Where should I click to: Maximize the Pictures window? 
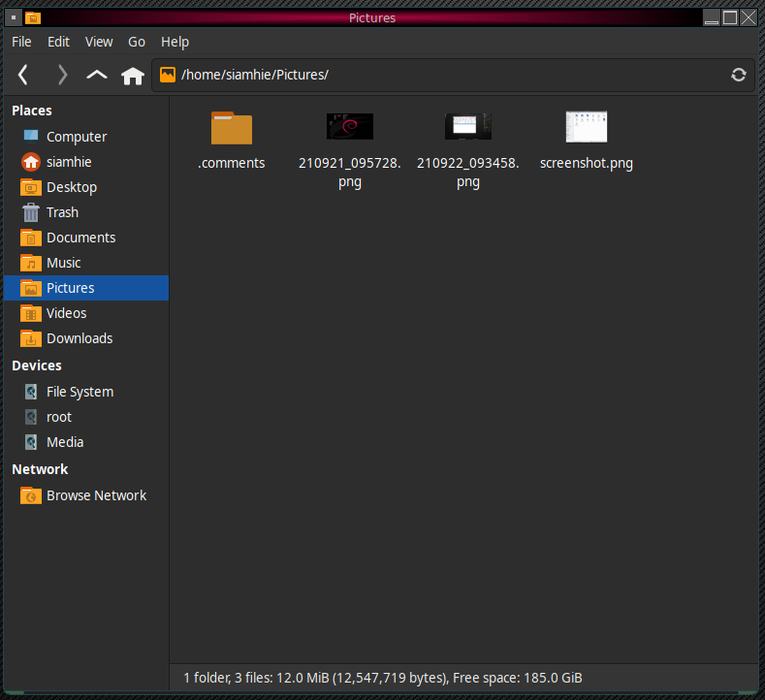730,18
